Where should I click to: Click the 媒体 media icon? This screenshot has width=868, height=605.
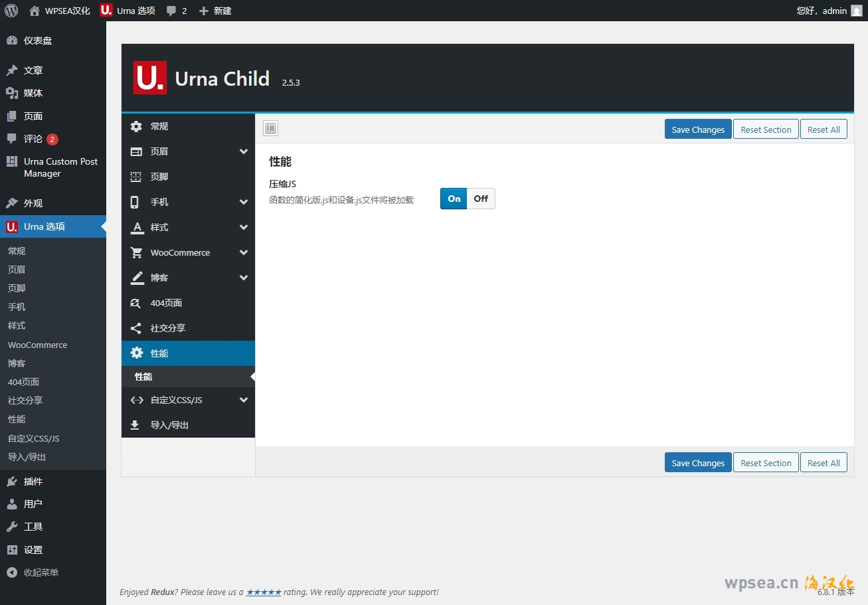(x=12, y=93)
